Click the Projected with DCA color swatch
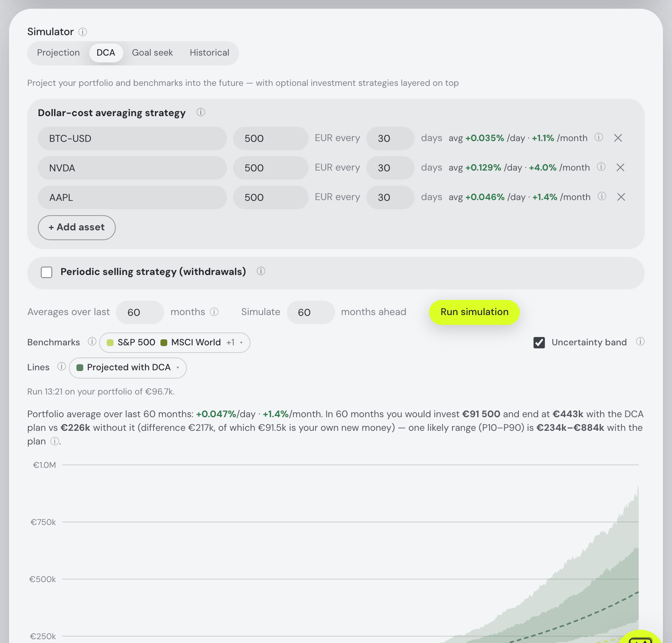 (80, 368)
